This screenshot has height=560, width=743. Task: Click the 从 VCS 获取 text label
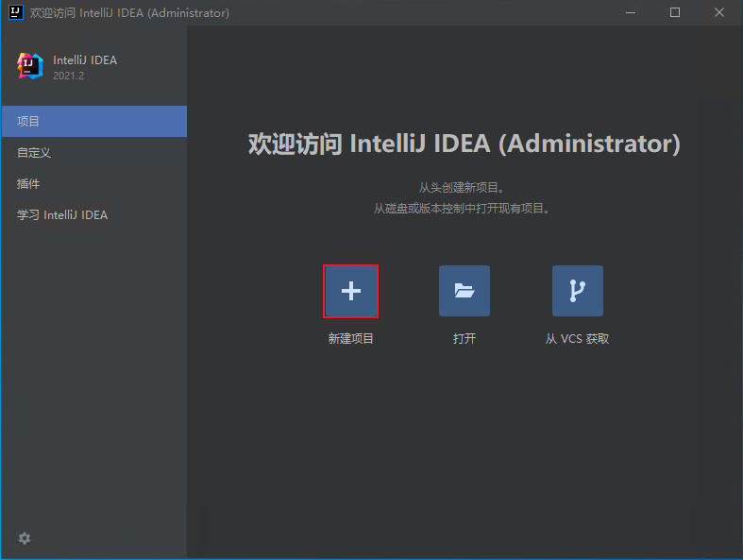pos(578,338)
